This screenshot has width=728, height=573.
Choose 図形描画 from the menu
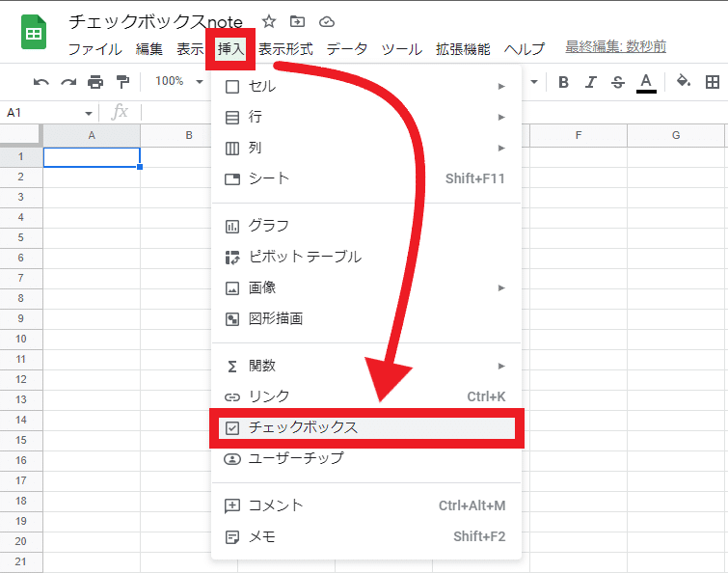[365, 319]
